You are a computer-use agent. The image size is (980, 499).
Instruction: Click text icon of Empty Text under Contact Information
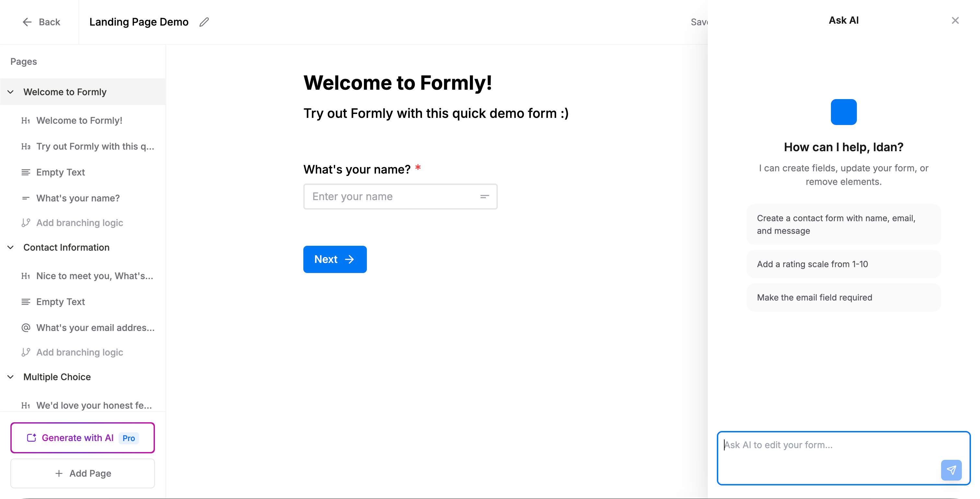click(x=26, y=302)
